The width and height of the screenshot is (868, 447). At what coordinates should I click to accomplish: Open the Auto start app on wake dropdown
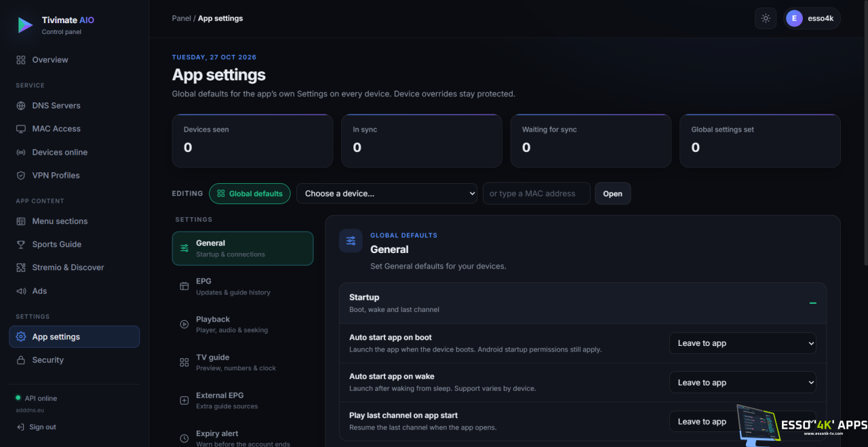[x=743, y=383]
